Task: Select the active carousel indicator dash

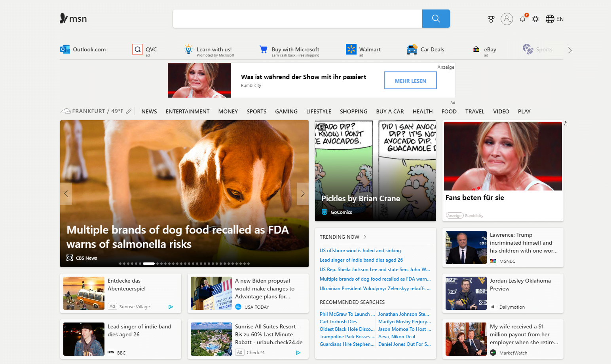Action: pos(148,264)
